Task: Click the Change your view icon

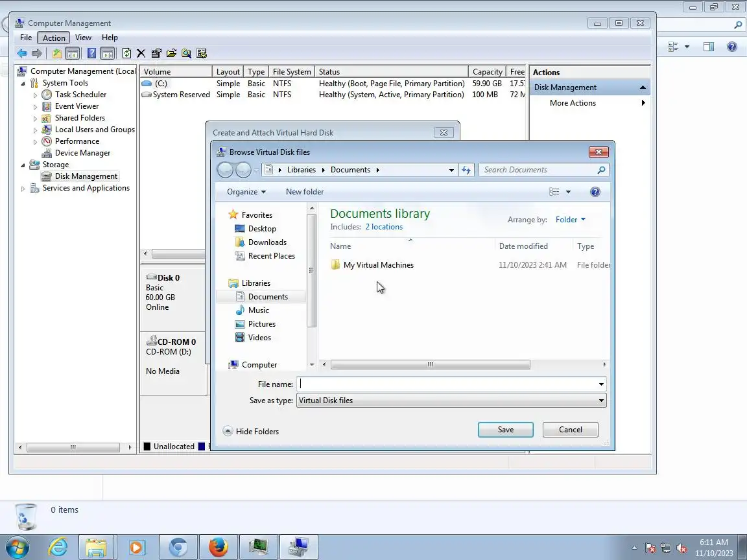Action: pos(554,192)
